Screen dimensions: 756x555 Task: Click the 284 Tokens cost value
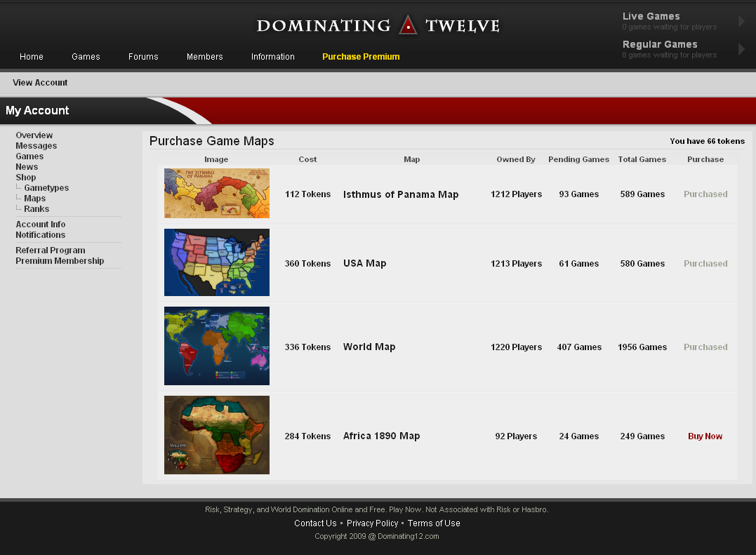(307, 436)
